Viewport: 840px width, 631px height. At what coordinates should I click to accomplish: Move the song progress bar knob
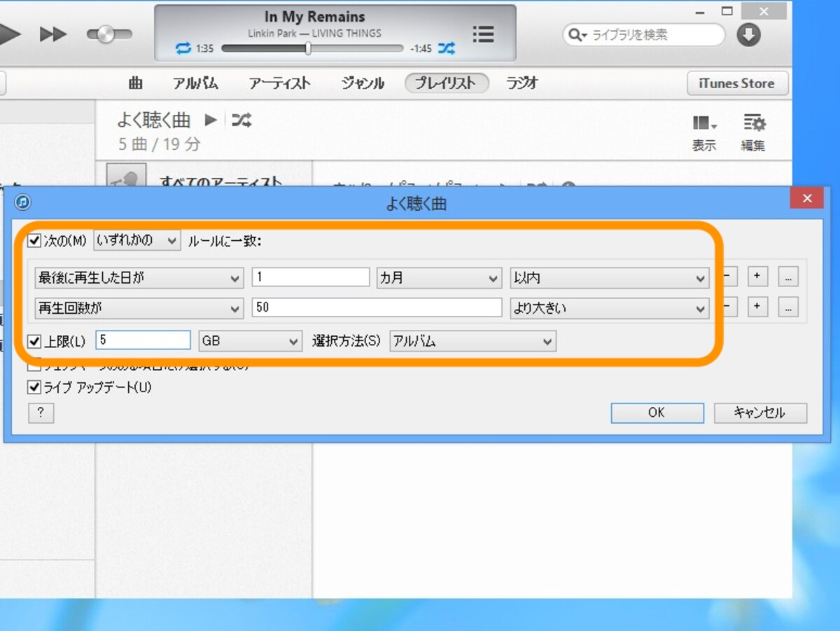(x=307, y=48)
